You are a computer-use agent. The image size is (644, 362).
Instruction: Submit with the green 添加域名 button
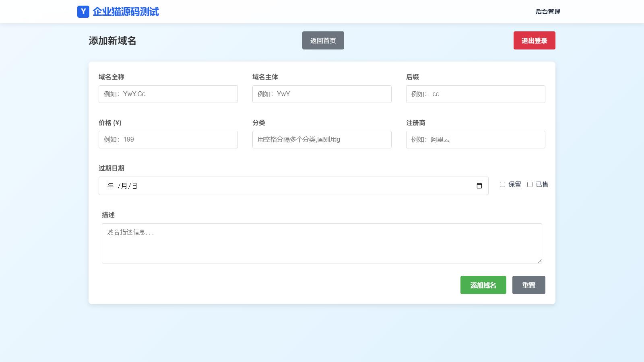483,285
